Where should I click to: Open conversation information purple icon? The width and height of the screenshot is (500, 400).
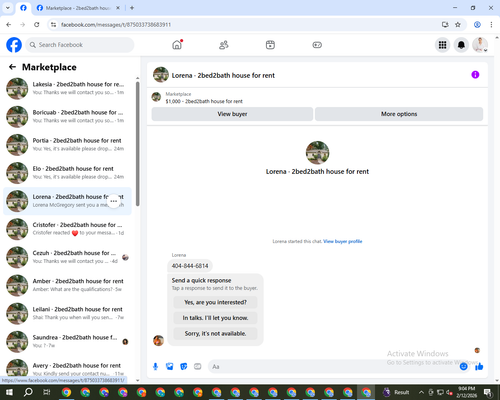pos(475,75)
